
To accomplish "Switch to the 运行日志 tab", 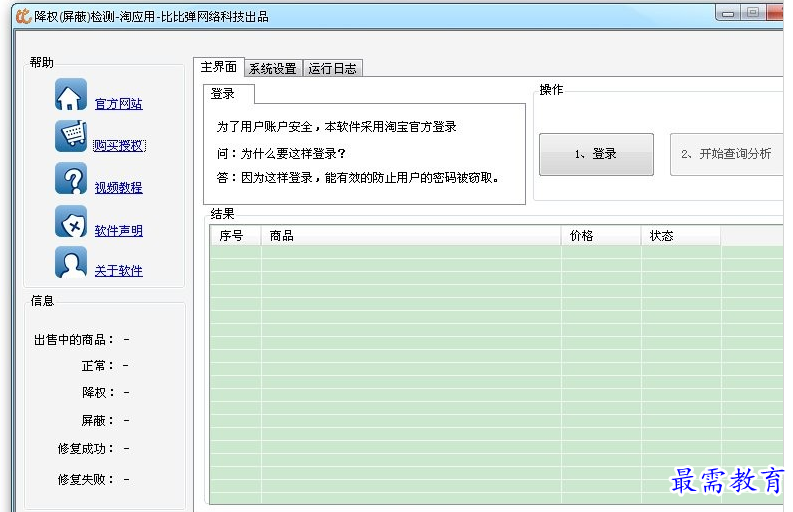I will click(x=332, y=68).
